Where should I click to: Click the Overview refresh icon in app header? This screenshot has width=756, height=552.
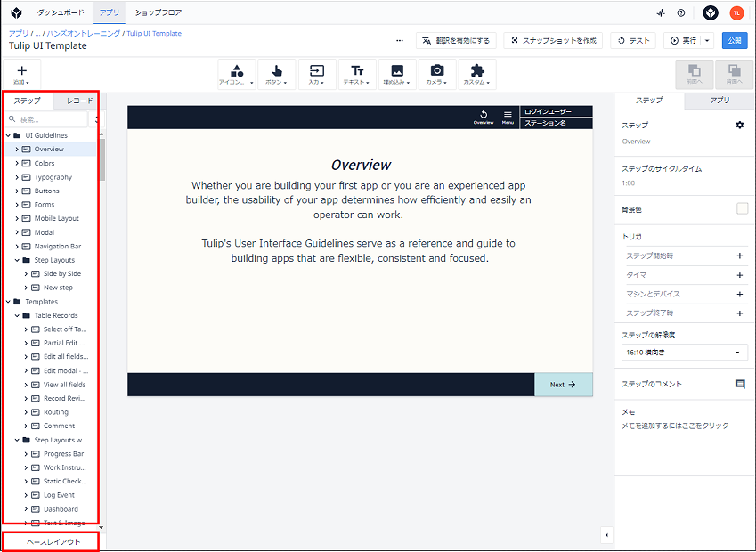coord(484,117)
